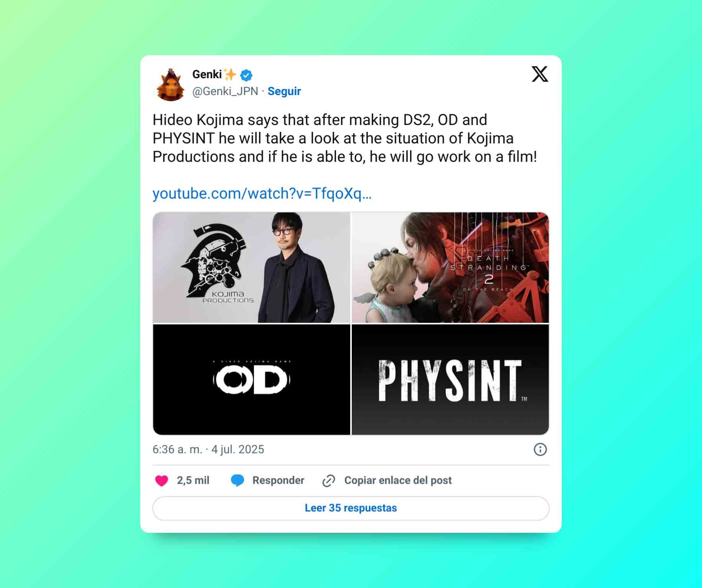The image size is (702, 588).
Task: Click the Genki profile avatar
Action: point(171,85)
